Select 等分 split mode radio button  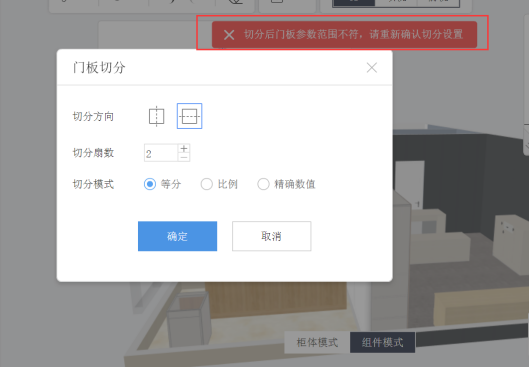150,184
